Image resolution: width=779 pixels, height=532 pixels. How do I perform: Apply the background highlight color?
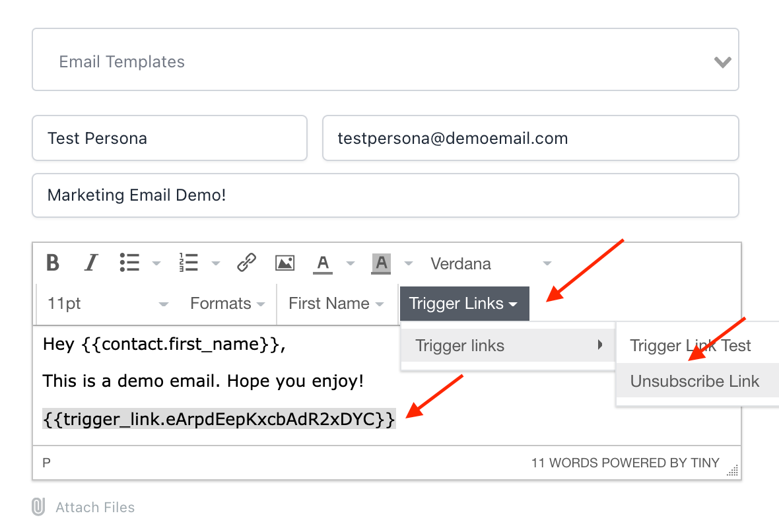(x=381, y=263)
